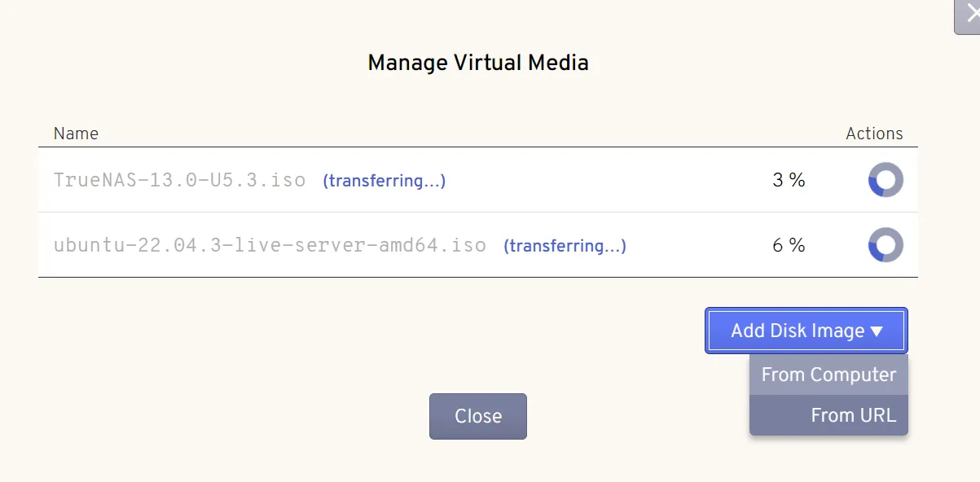980x482 pixels.
Task: Click transferring status of TrueNAS row
Action: point(385,181)
